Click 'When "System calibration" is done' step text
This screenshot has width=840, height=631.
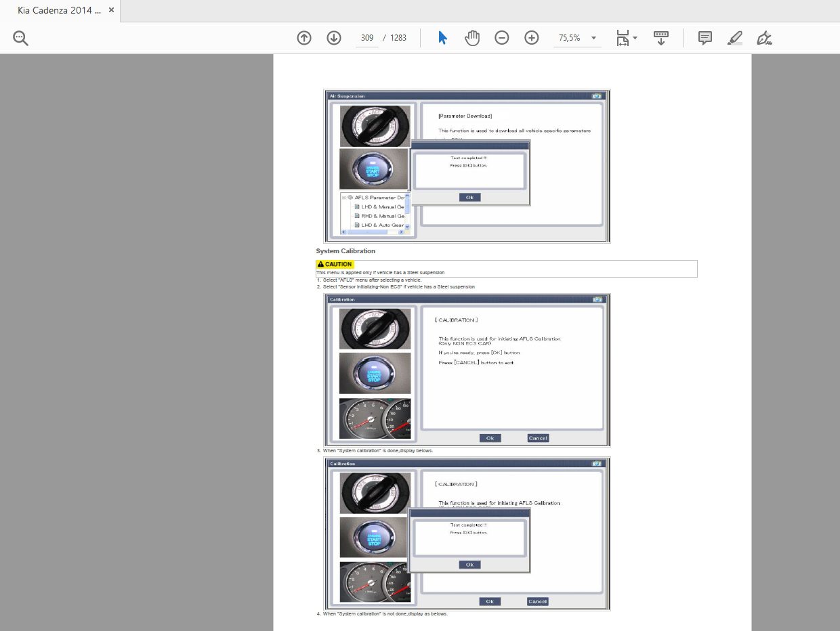point(377,450)
